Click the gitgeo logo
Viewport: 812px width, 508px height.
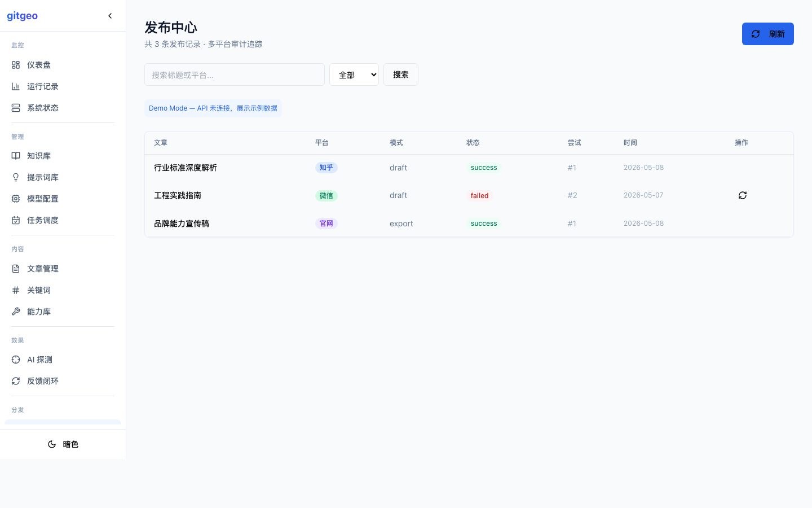pos(23,16)
